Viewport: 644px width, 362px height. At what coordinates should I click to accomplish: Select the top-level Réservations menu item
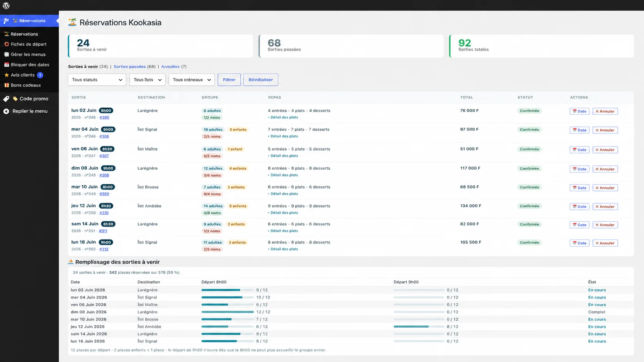coord(29,21)
